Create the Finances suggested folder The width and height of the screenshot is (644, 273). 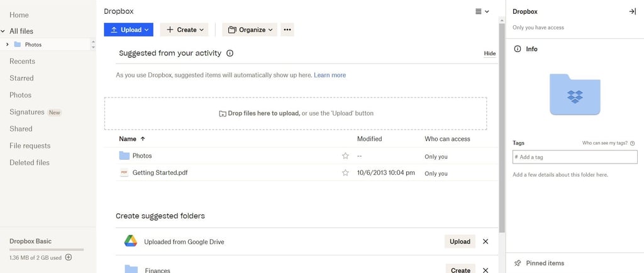(x=460, y=269)
